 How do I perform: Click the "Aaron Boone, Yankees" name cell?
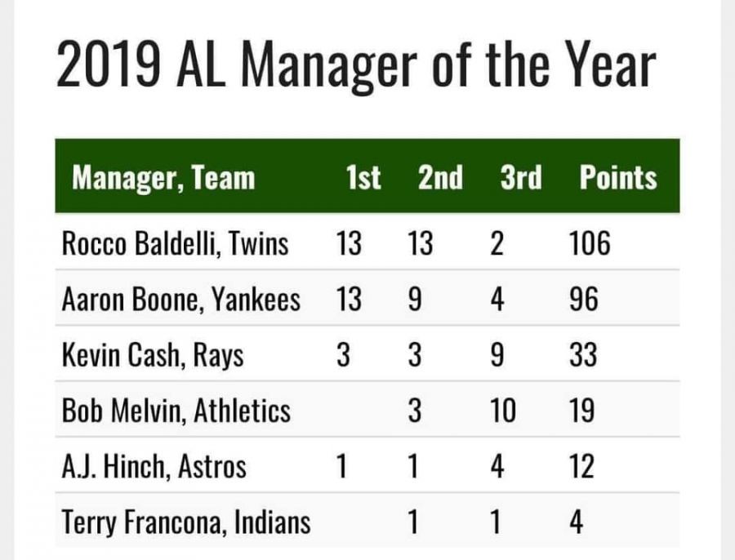tap(180, 300)
